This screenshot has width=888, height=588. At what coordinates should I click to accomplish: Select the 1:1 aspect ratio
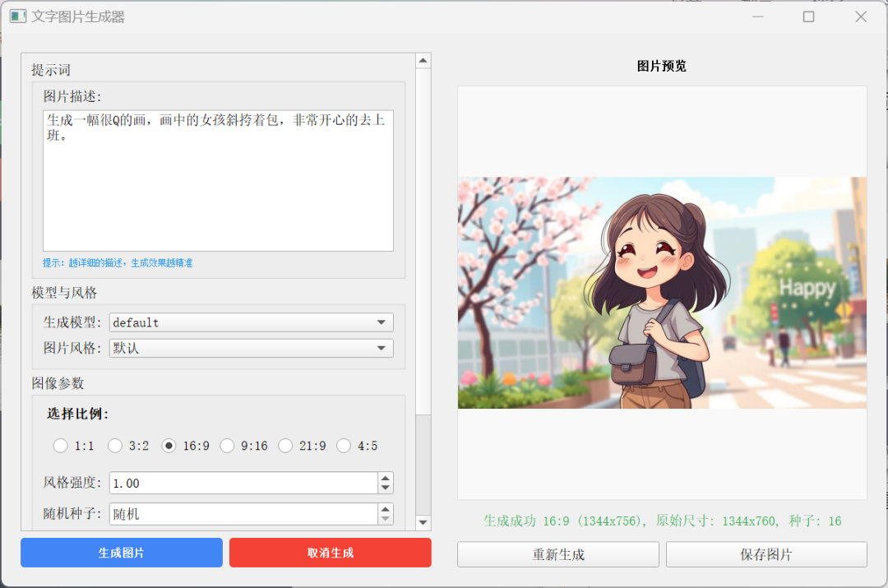(60, 446)
